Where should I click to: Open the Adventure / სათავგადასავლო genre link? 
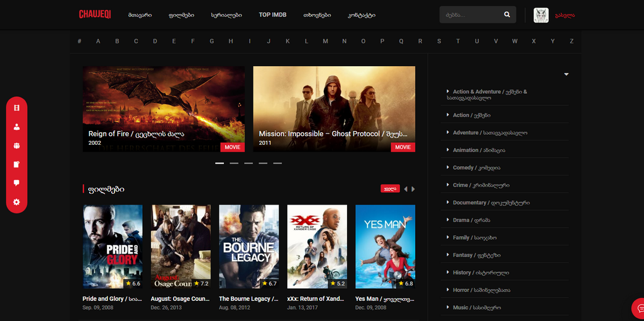pos(490,133)
